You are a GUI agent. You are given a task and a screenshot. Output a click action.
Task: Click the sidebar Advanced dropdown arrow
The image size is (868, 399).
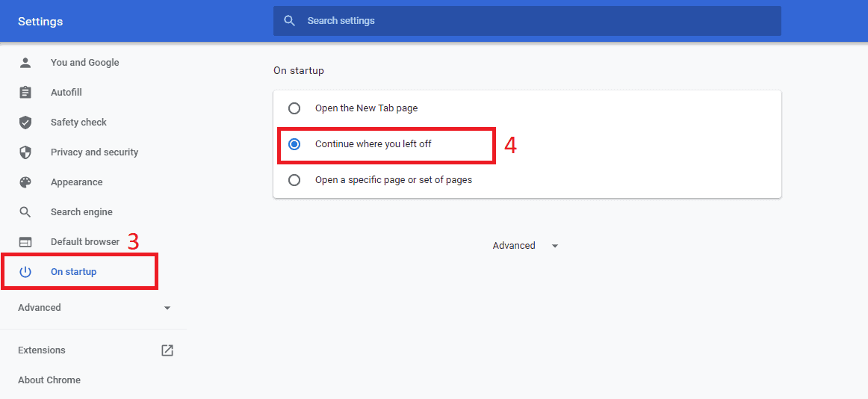pos(167,308)
